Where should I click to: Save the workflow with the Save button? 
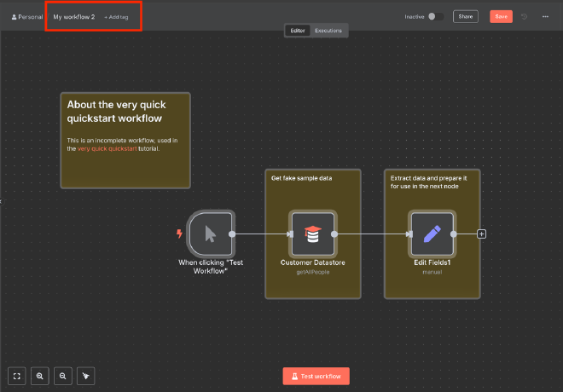tap(501, 16)
